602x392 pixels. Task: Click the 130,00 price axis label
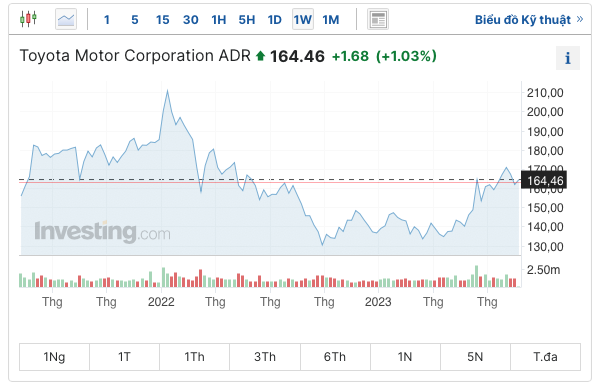coord(545,246)
